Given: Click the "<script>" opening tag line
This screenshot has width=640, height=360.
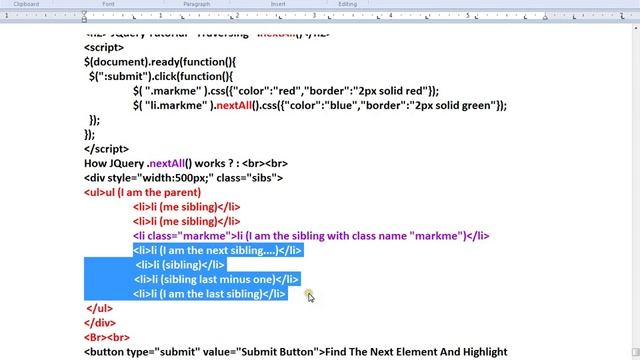Looking at the screenshot, I should pyautogui.click(x=104, y=47).
